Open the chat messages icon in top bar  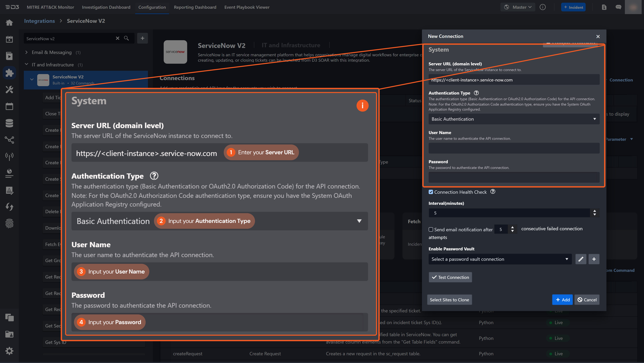pyautogui.click(x=618, y=7)
